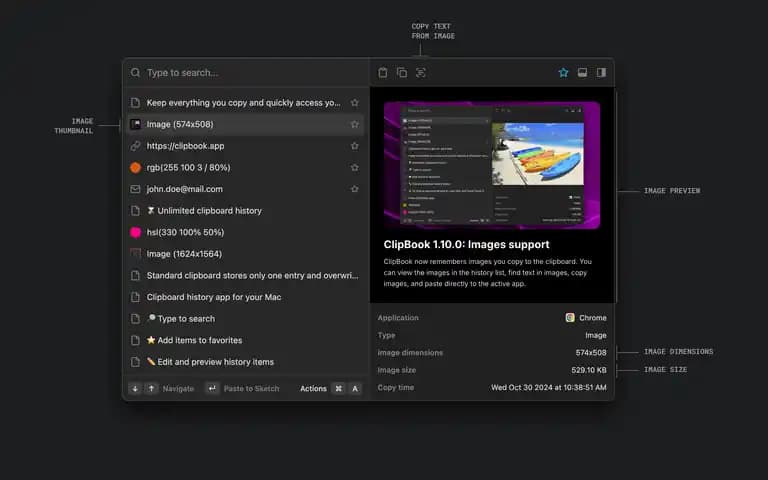Click document icon beside 'Edit and preview' entry
Image resolution: width=768 pixels, height=480 pixels.
(135, 361)
